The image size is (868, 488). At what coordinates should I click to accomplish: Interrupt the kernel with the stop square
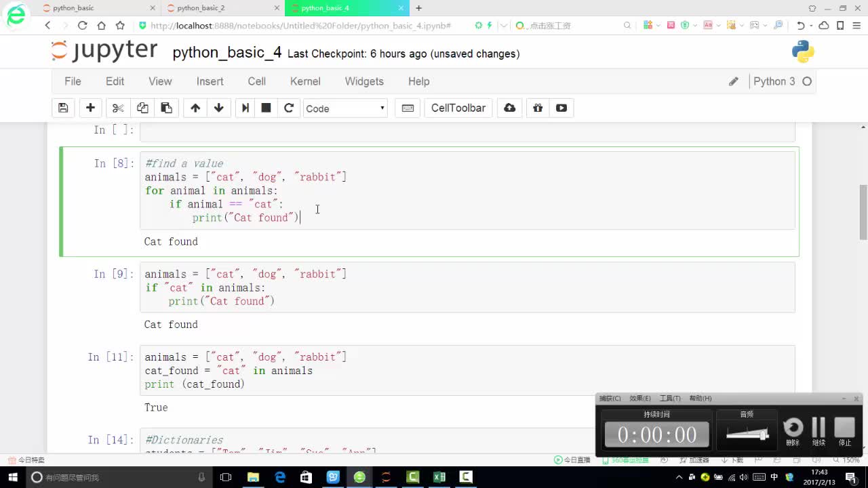point(267,108)
